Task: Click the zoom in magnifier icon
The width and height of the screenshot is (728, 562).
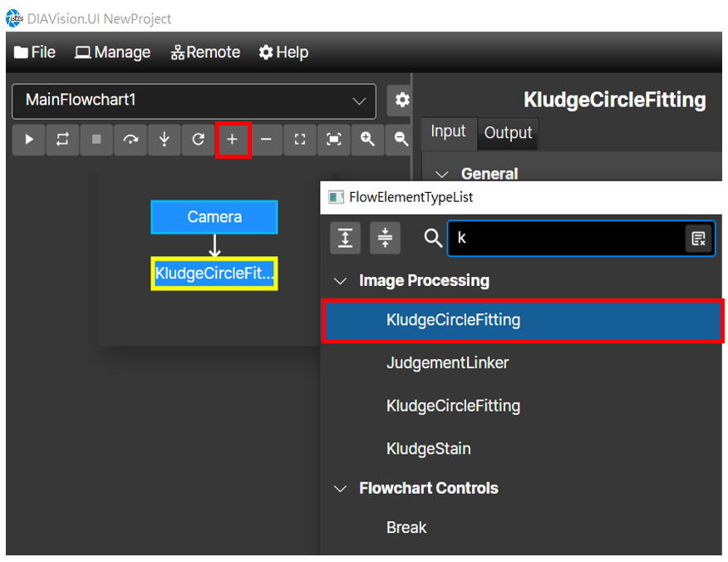Action: [367, 140]
